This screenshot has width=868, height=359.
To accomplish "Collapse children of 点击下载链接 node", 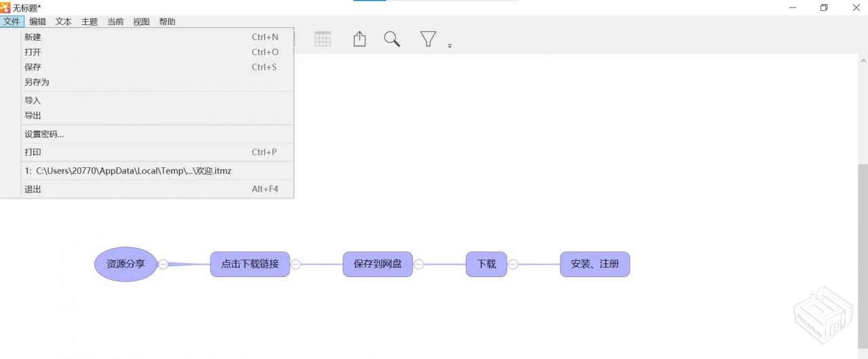I will pyautogui.click(x=296, y=264).
